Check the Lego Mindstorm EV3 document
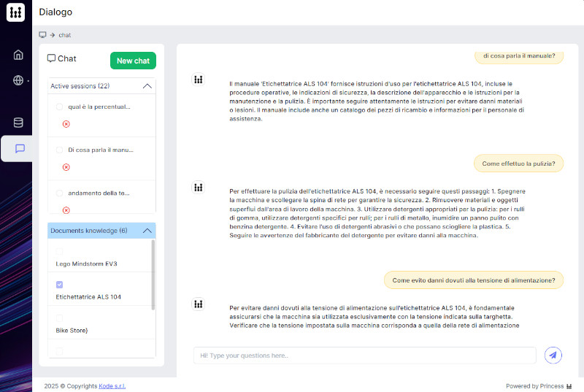Screen dimensions: 584x392 [60, 251]
